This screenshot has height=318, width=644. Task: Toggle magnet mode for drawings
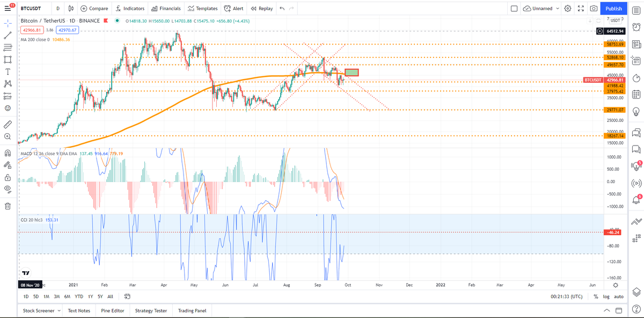click(8, 153)
